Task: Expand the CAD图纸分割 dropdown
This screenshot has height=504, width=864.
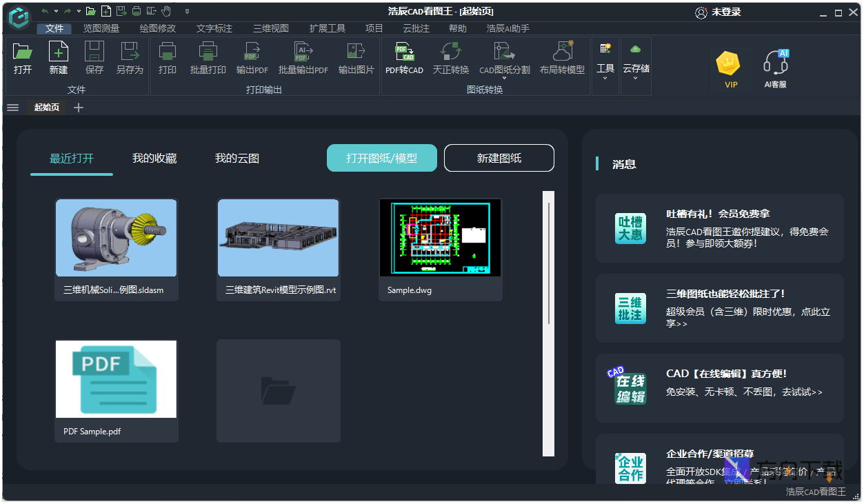Action: coord(505,79)
